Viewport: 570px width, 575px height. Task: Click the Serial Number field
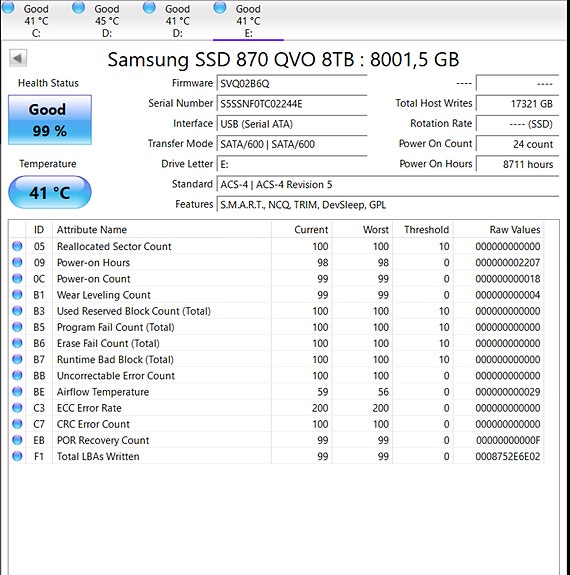coord(292,104)
